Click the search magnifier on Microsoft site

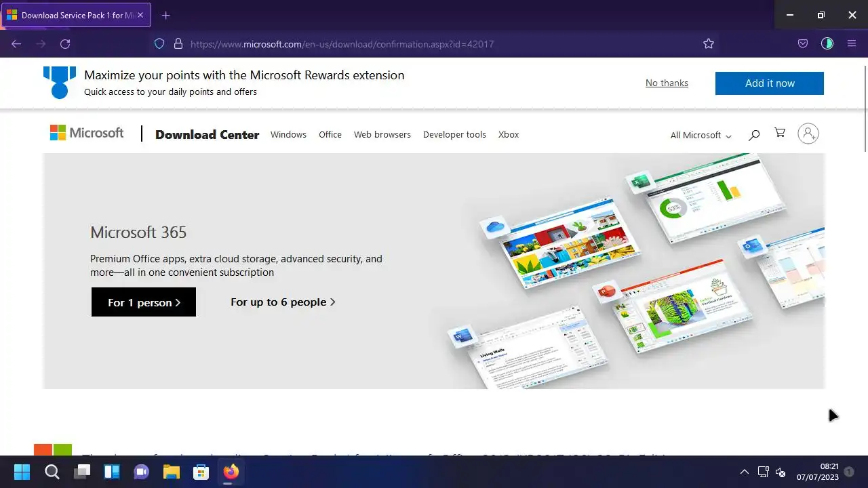coord(753,135)
